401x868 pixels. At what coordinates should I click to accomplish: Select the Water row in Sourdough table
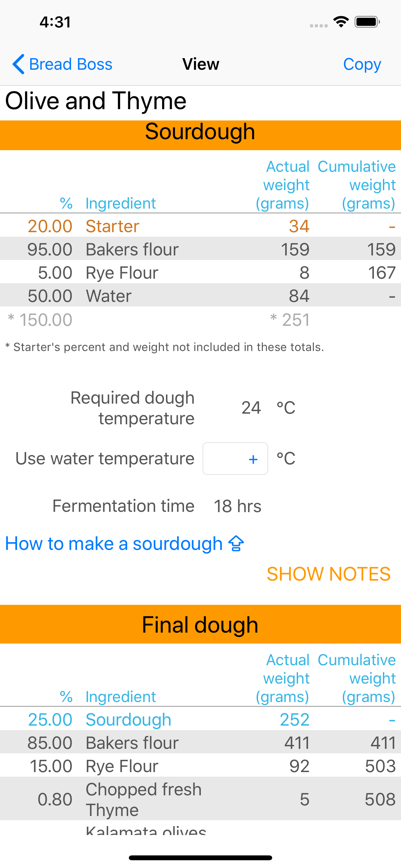point(200,296)
